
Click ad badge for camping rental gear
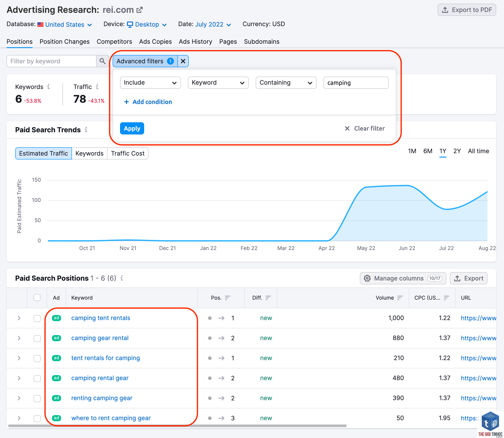56,378
